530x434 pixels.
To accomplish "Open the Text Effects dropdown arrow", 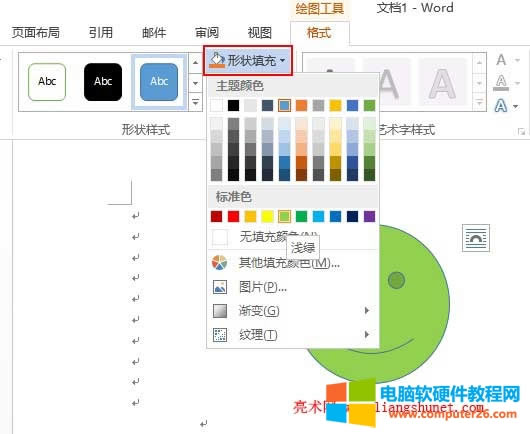I will tap(515, 106).
